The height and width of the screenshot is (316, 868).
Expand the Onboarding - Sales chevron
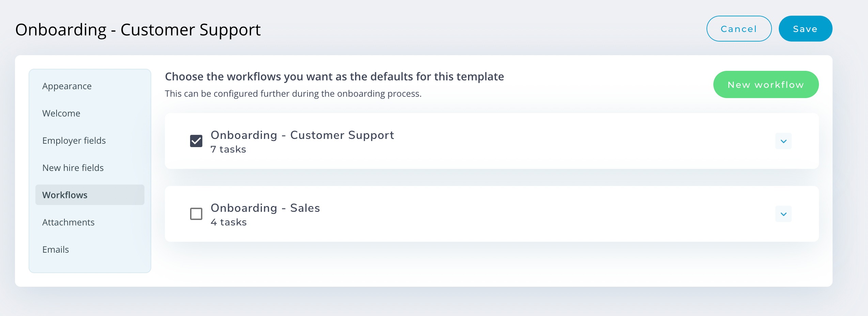(x=783, y=214)
